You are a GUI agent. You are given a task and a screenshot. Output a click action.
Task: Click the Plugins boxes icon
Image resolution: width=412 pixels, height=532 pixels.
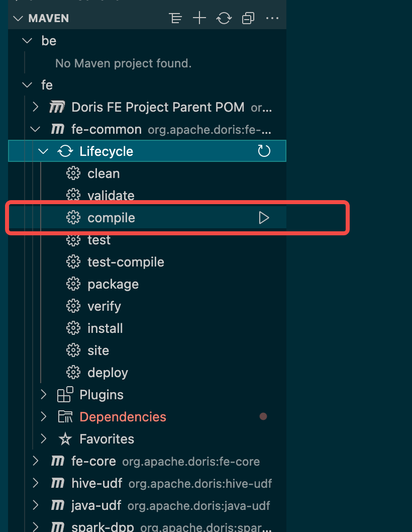tap(65, 394)
